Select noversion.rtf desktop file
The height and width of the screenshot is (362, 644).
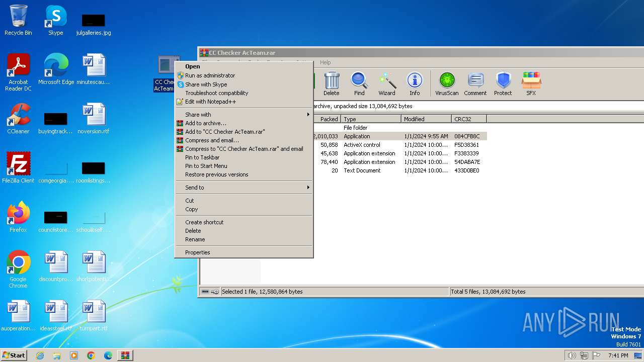(x=94, y=119)
